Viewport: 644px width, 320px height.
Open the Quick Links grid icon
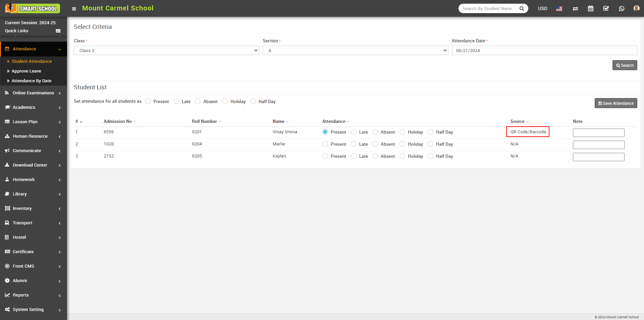pyautogui.click(x=58, y=31)
